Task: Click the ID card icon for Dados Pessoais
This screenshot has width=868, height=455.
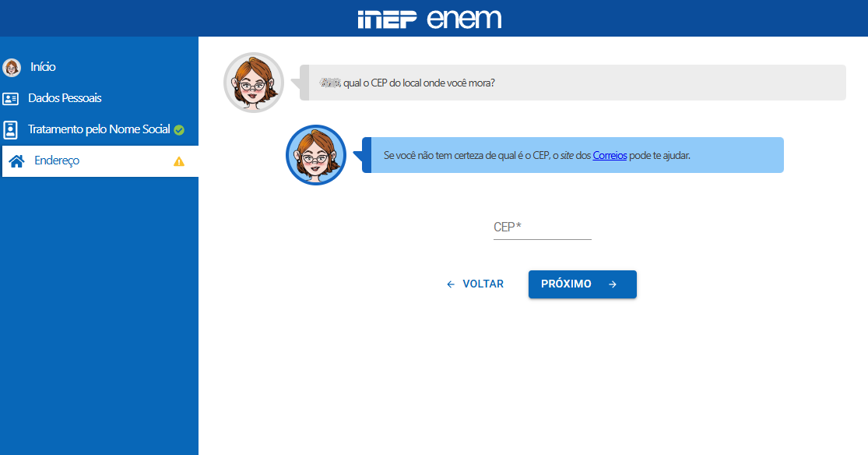Action: (11, 99)
